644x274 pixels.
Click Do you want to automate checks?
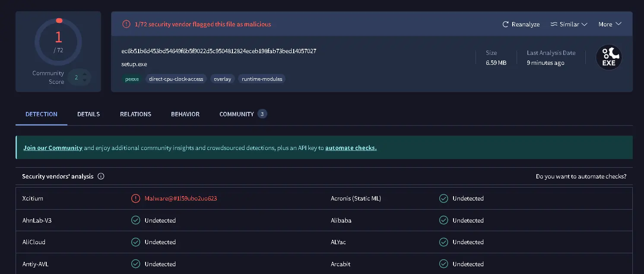tap(581, 176)
